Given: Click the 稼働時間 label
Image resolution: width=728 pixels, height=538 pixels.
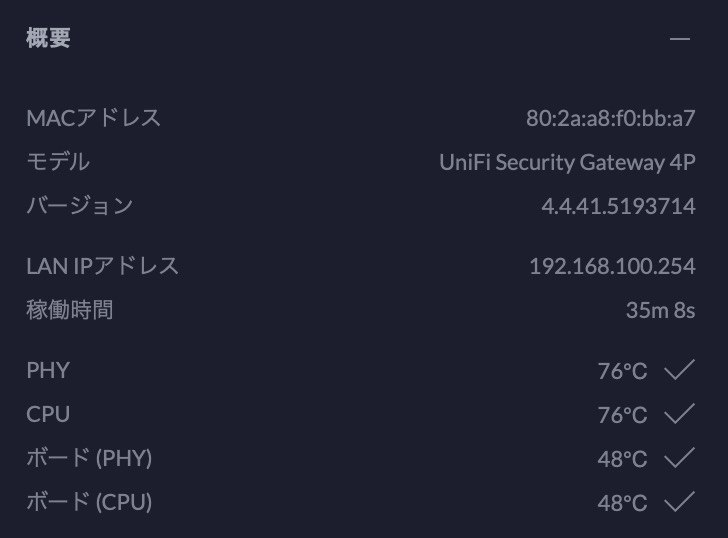Looking at the screenshot, I should 70,310.
